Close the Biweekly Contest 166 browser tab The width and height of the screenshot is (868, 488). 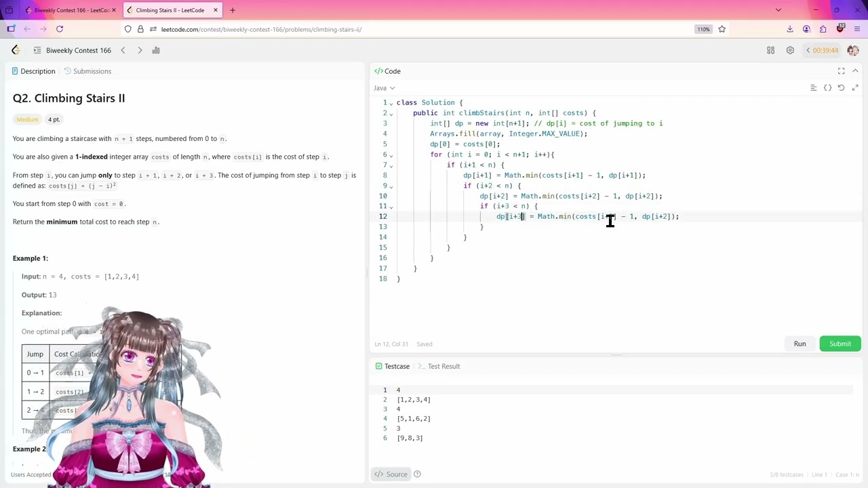pyautogui.click(x=114, y=10)
